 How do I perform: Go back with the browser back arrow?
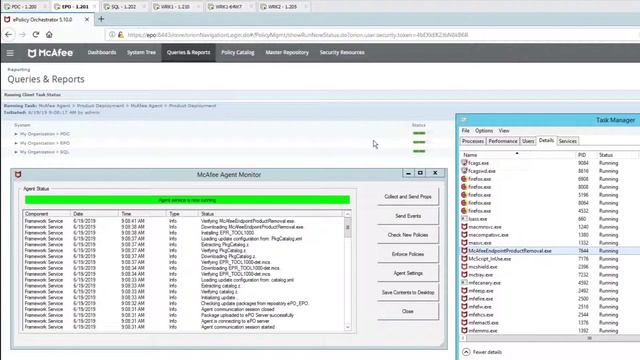point(9,35)
